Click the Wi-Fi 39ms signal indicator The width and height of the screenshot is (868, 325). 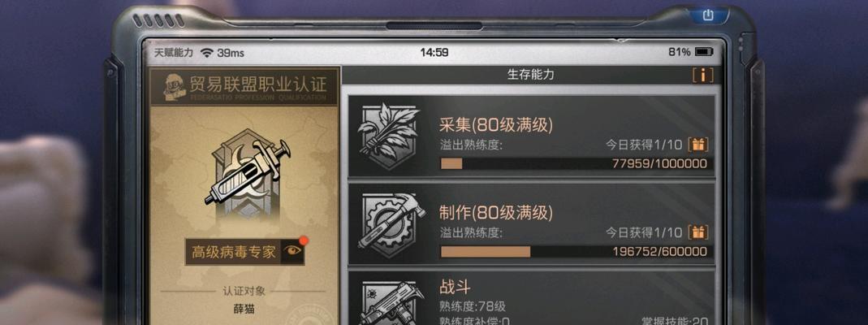222,53
